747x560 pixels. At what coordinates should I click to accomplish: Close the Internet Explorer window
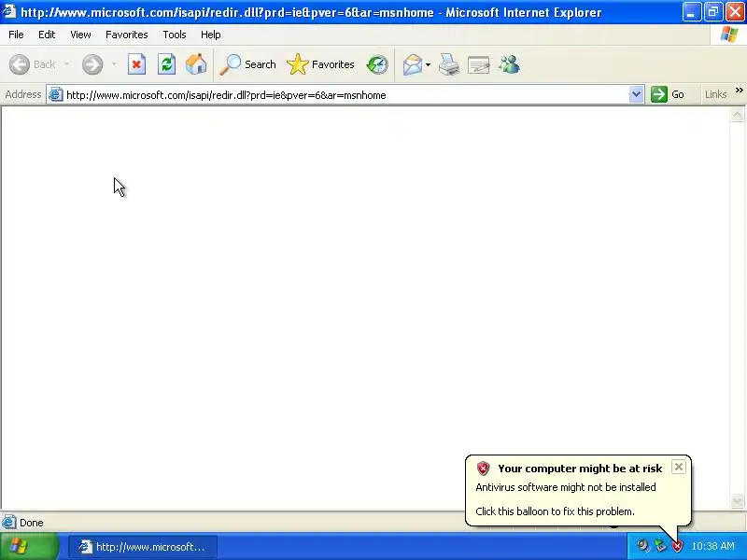735,12
